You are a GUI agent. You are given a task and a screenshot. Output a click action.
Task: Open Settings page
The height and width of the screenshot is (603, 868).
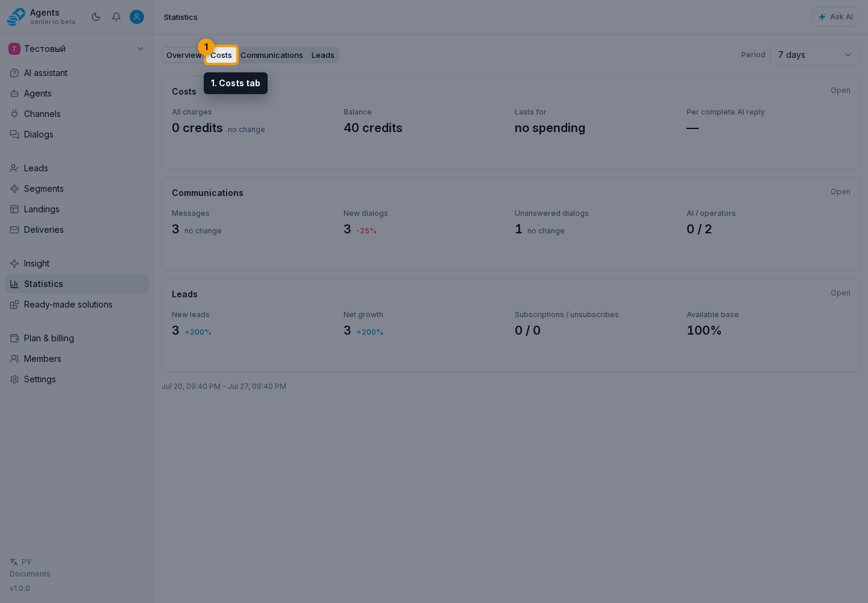(x=77, y=379)
